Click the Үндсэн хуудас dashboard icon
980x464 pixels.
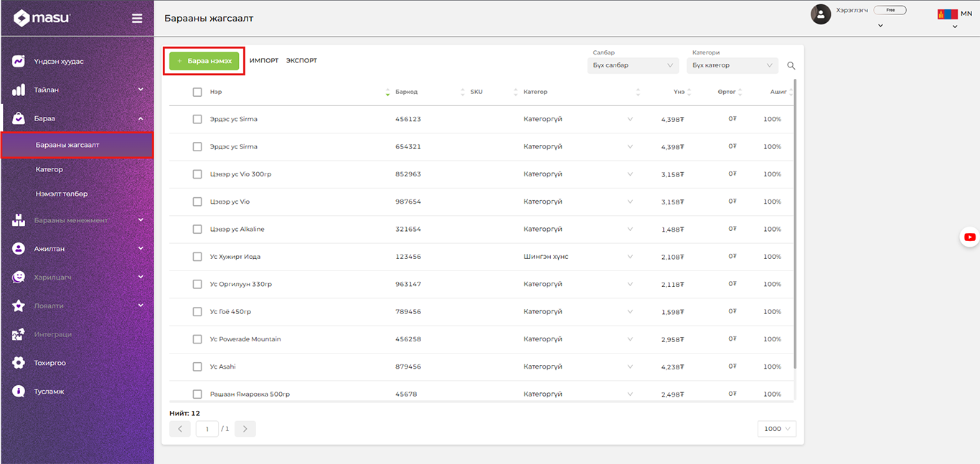coord(19,62)
